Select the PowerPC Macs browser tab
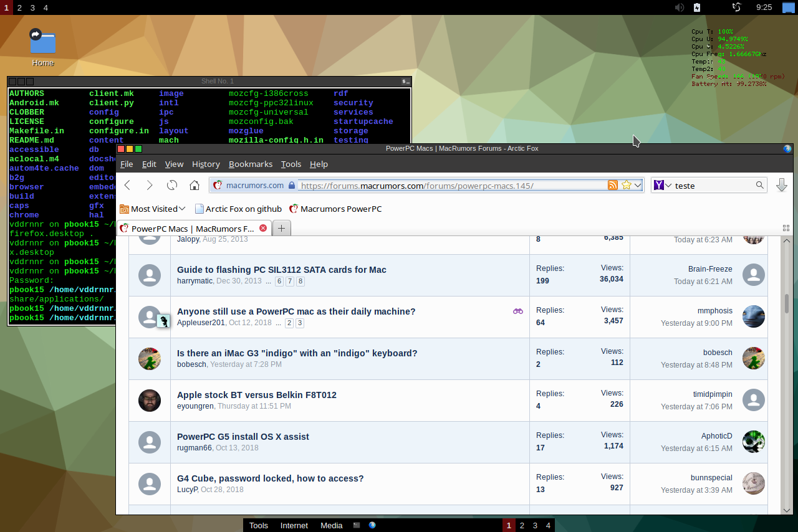This screenshot has width=798, height=532. 194,228
